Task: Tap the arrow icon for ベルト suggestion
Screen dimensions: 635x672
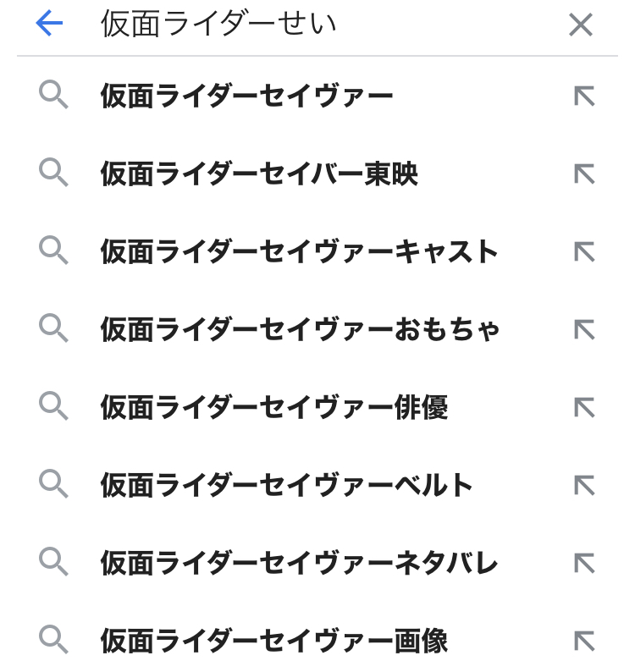Action: point(584,486)
